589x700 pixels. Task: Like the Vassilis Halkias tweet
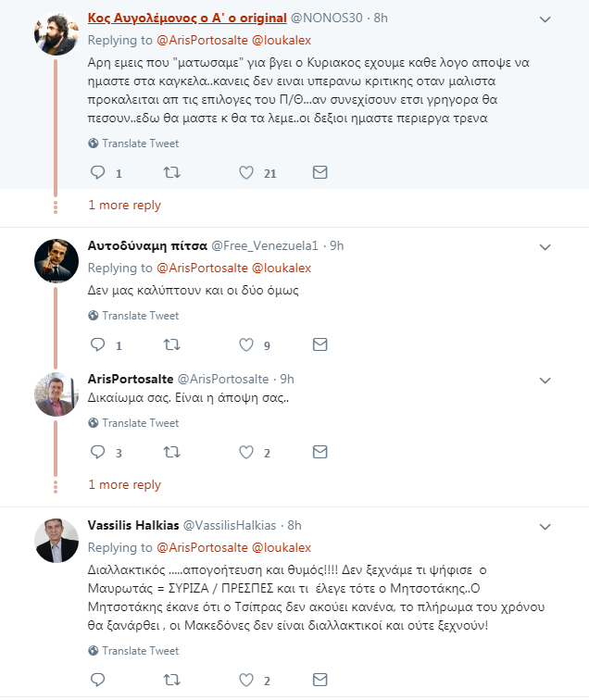(x=246, y=680)
